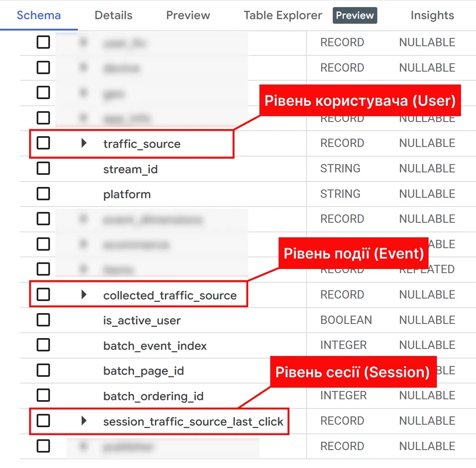Switch to the Details tab
The image size is (476, 468).
click(114, 15)
